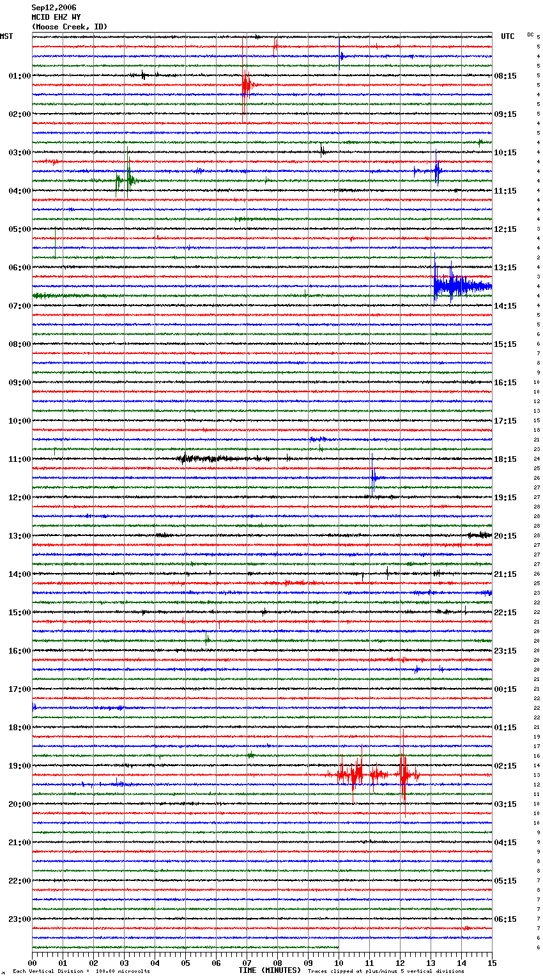
Task: Click the 02:15 UTC time label
Action: tap(505, 766)
